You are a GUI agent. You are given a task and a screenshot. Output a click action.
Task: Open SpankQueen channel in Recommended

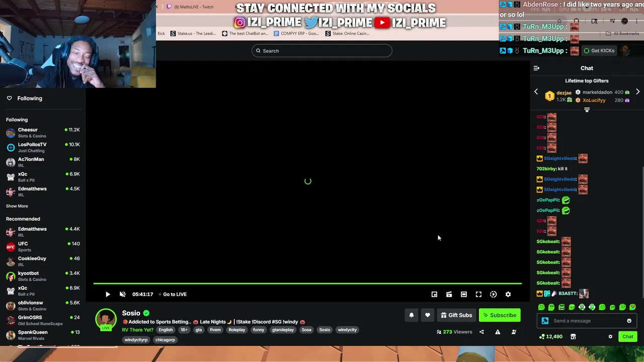coord(43,335)
